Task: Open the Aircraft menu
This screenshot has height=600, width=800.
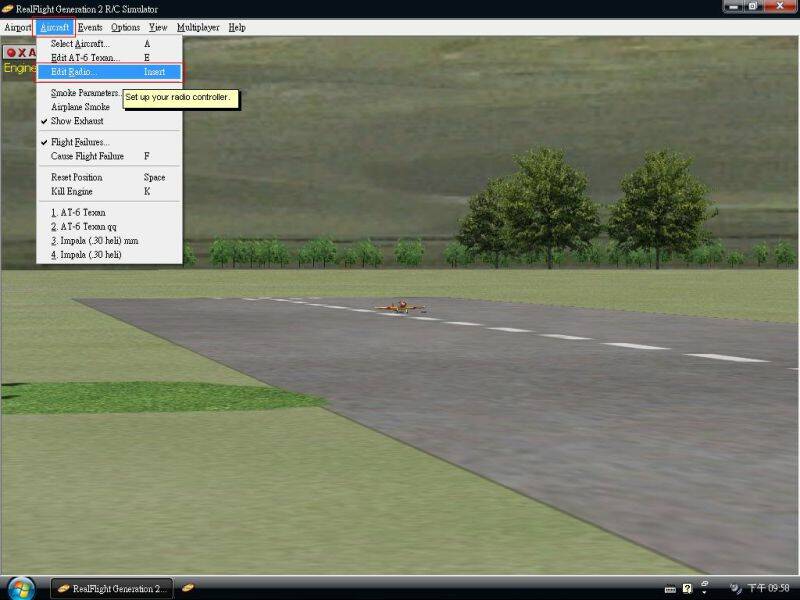Action: pyautogui.click(x=55, y=28)
